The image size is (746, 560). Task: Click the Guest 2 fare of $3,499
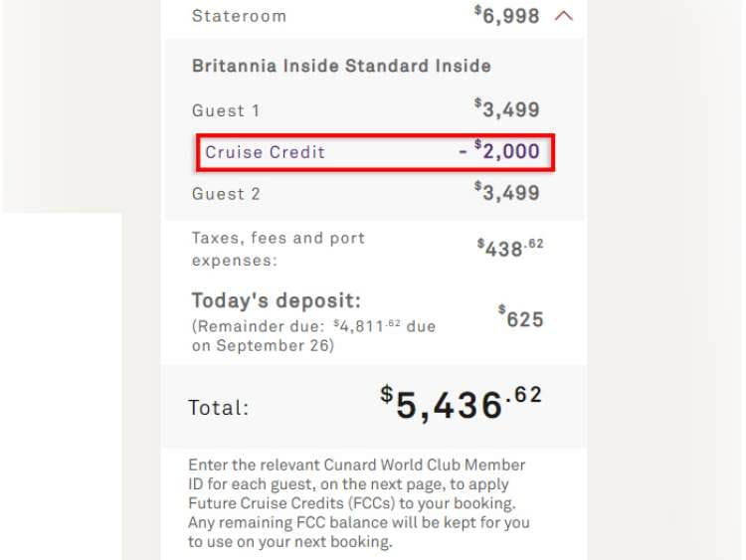click(508, 191)
